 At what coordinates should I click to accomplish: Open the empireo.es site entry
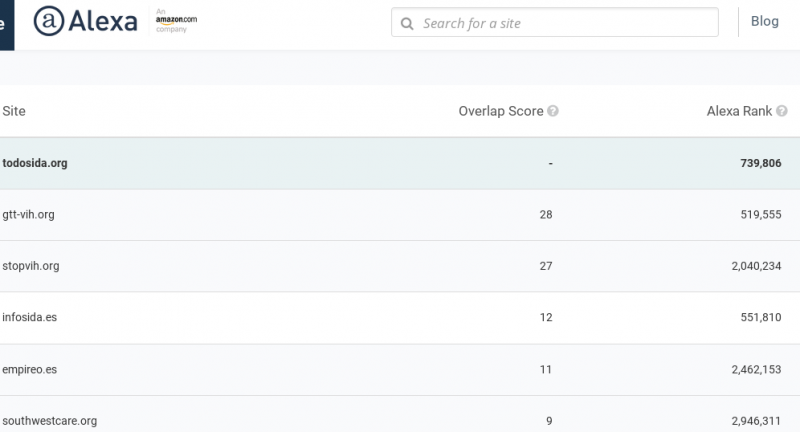coord(30,369)
